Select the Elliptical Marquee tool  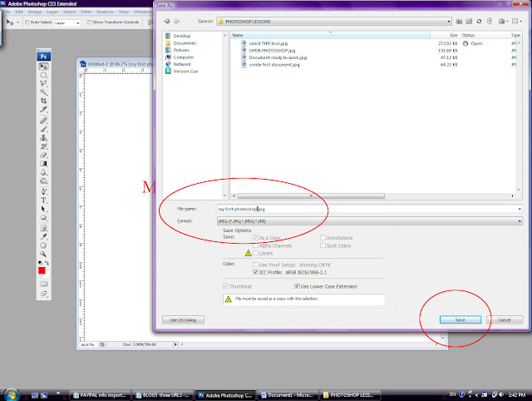(x=43, y=75)
